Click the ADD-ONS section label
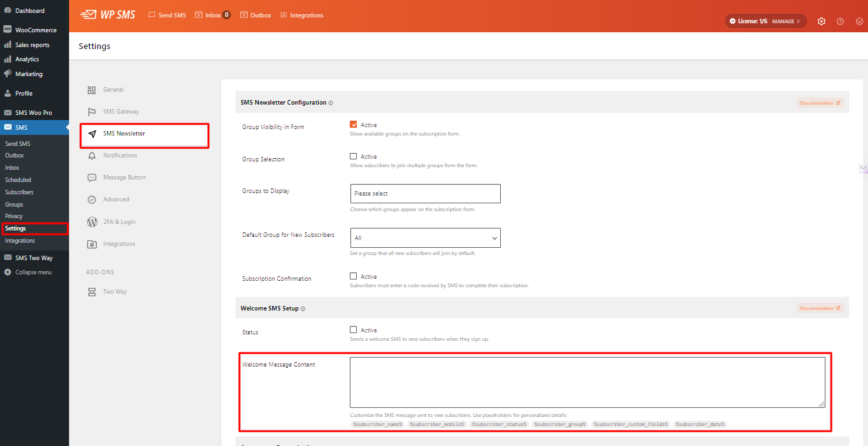 tap(100, 272)
